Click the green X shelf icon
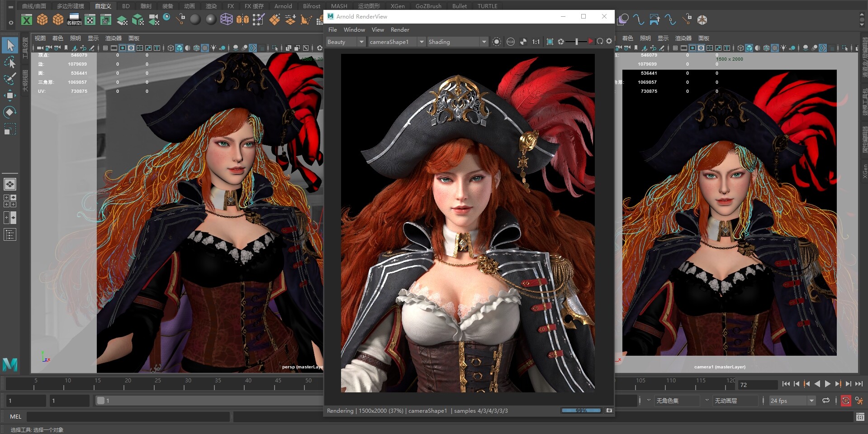 pyautogui.click(x=27, y=19)
